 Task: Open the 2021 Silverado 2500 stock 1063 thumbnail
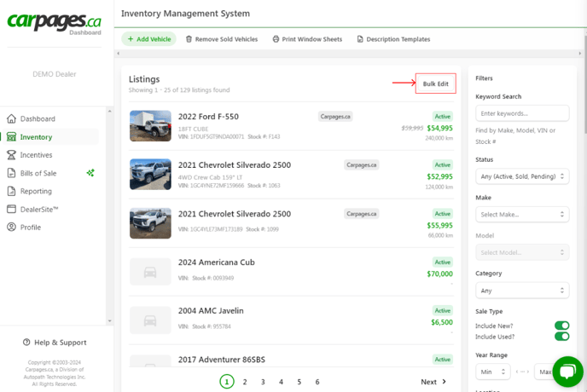[150, 175]
